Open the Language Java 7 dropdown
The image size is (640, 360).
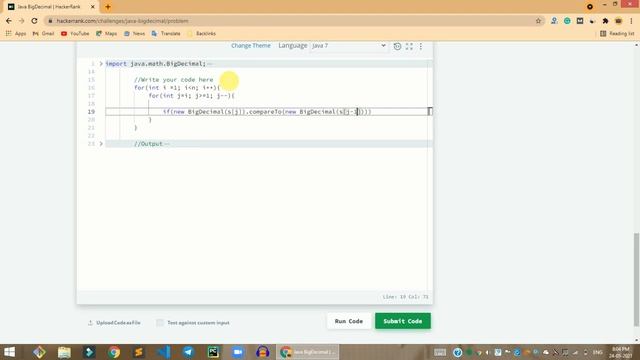349,46
